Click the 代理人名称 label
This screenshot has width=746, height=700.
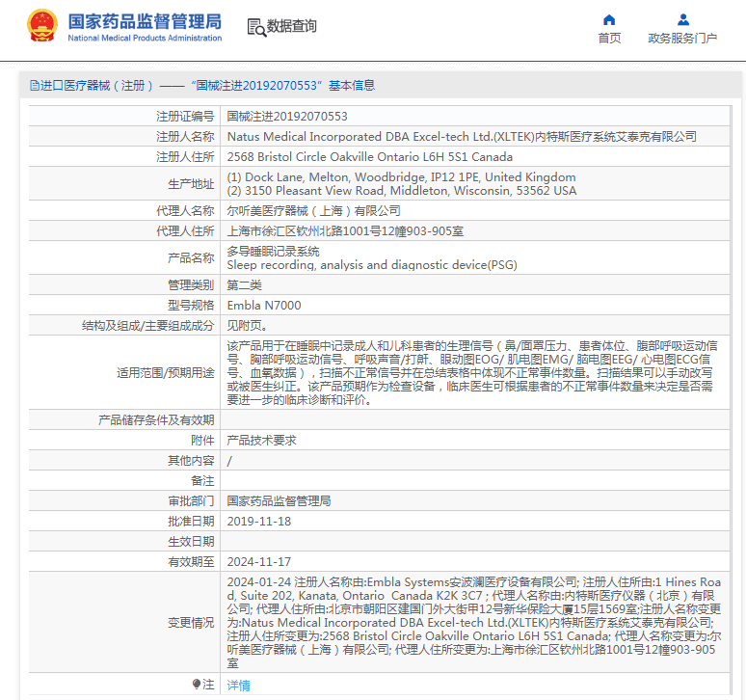(185, 211)
